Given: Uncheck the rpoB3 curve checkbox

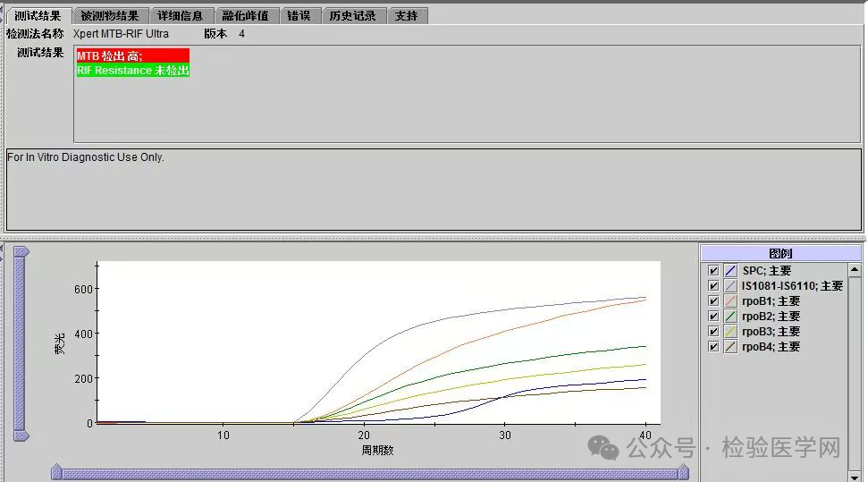Looking at the screenshot, I should (x=713, y=332).
